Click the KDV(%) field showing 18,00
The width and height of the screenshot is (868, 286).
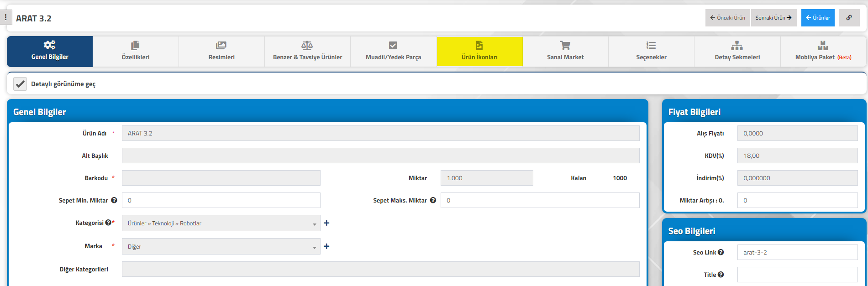(797, 156)
